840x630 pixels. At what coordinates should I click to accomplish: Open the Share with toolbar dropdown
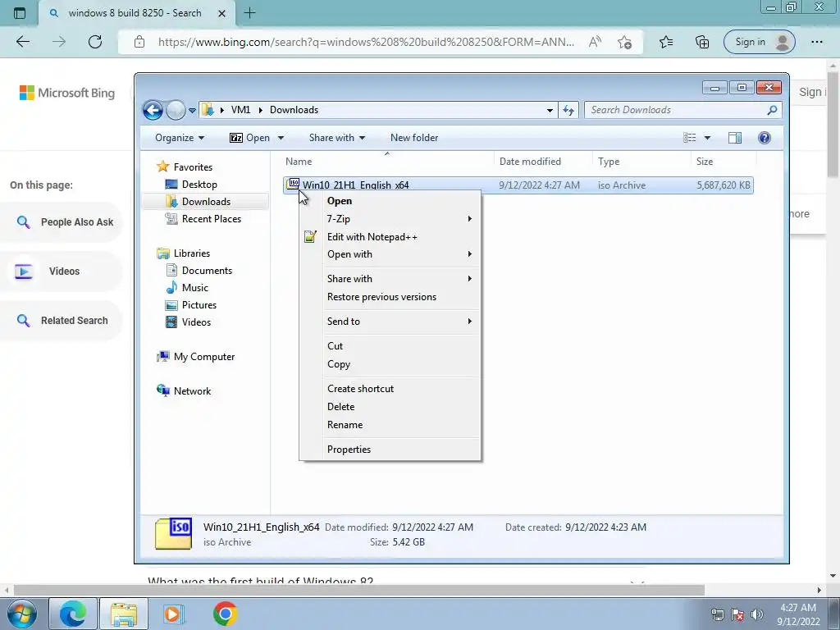337,138
